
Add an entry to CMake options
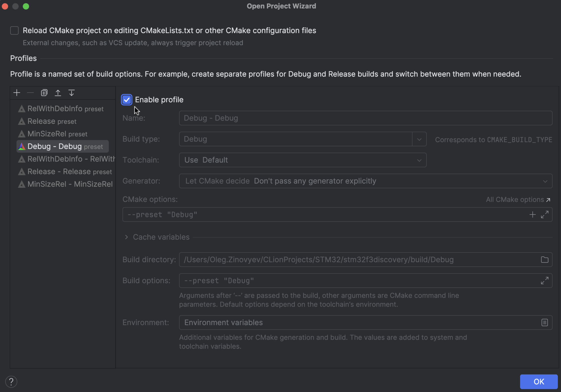pos(533,214)
